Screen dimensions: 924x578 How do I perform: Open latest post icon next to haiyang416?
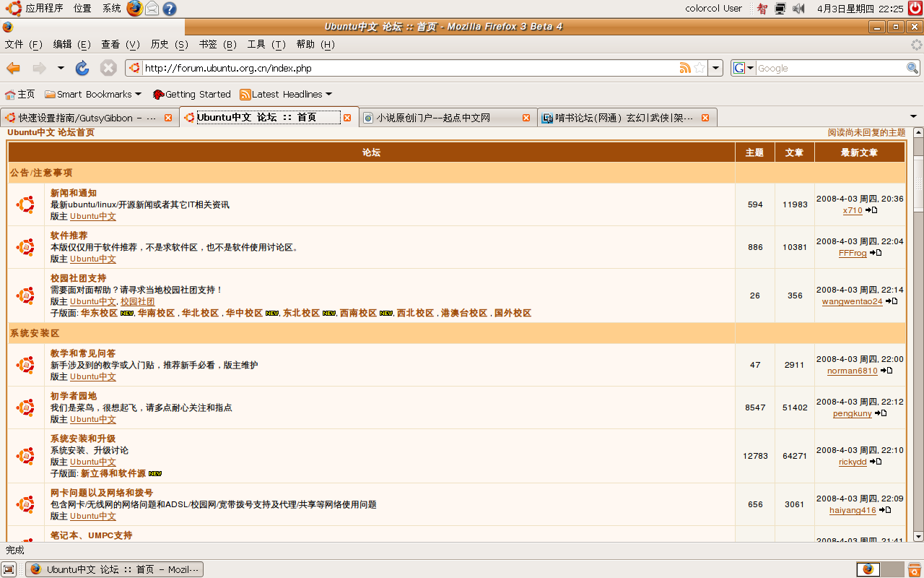(885, 510)
